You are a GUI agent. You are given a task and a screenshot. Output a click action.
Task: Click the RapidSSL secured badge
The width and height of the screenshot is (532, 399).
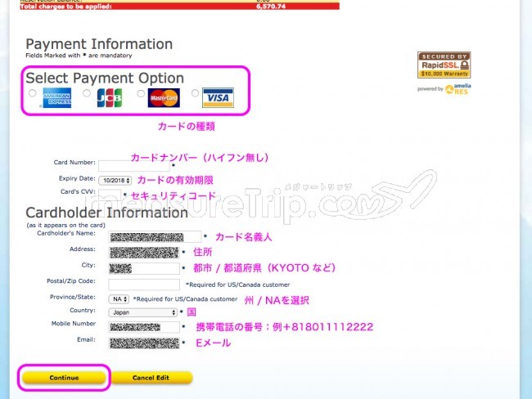coord(444,65)
